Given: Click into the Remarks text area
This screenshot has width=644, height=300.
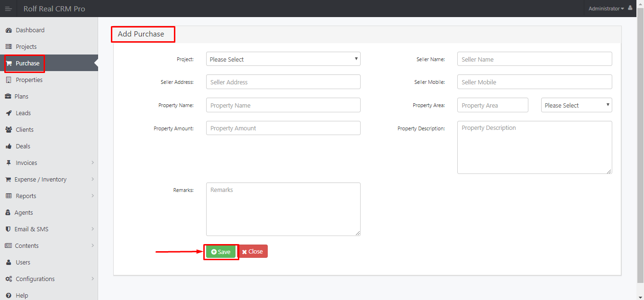Looking at the screenshot, I should point(283,209).
